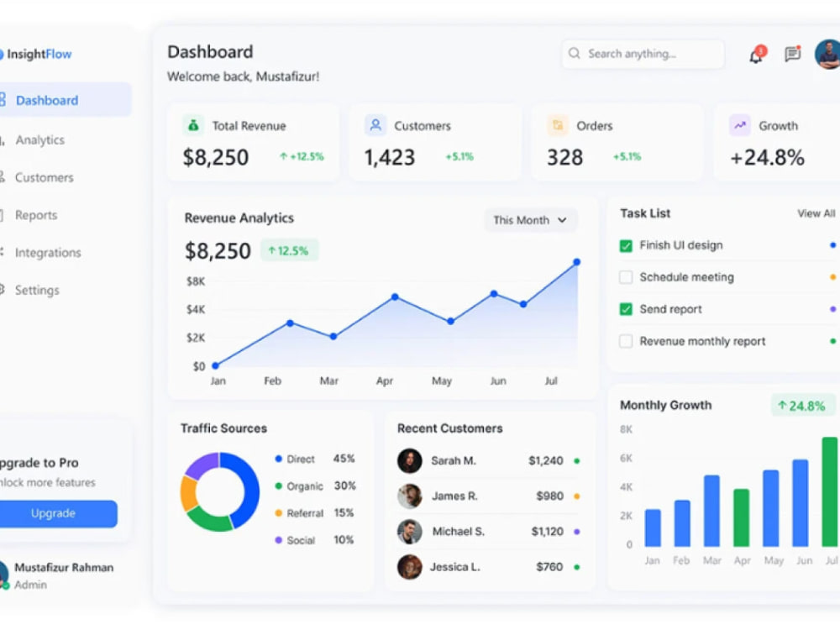
Task: Check the Revenue monthly report task
Action: click(x=626, y=341)
